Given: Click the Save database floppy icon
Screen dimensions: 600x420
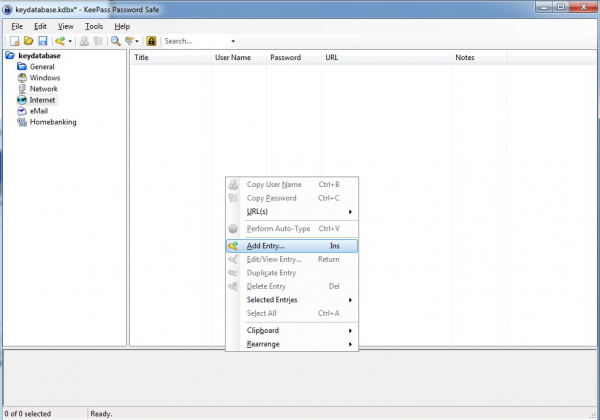Looking at the screenshot, I should 42,41.
